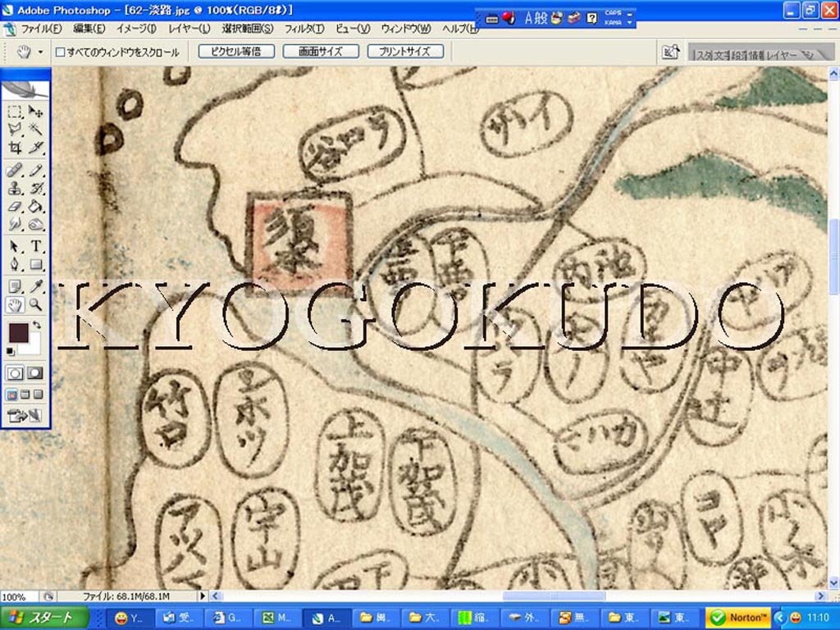Pick the Sponge tool
Image resolution: width=840 pixels, height=630 pixels.
(x=35, y=224)
